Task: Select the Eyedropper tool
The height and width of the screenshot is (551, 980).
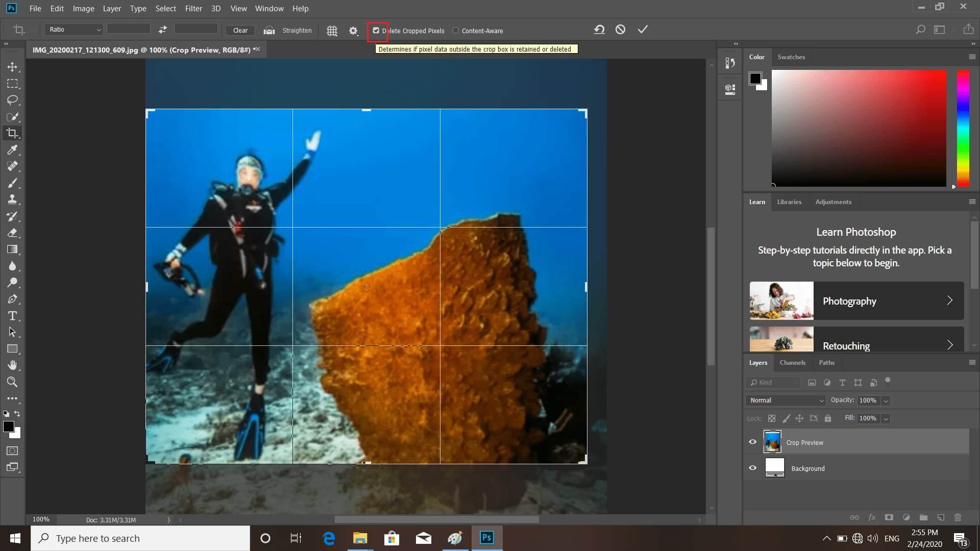Action: pyautogui.click(x=12, y=149)
